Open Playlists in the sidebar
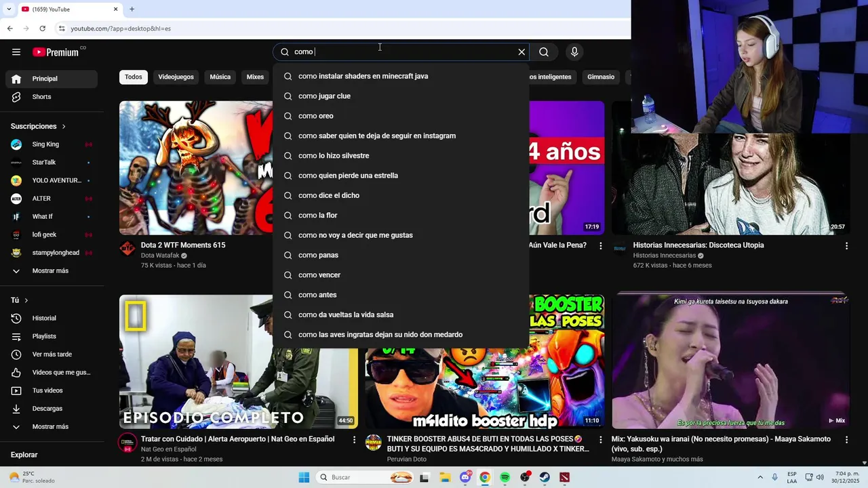 52,336
